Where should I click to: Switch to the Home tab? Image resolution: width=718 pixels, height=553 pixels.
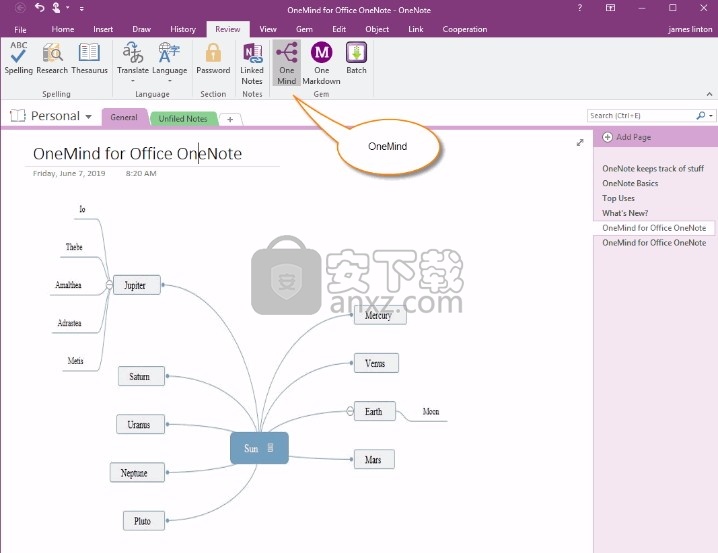point(63,29)
